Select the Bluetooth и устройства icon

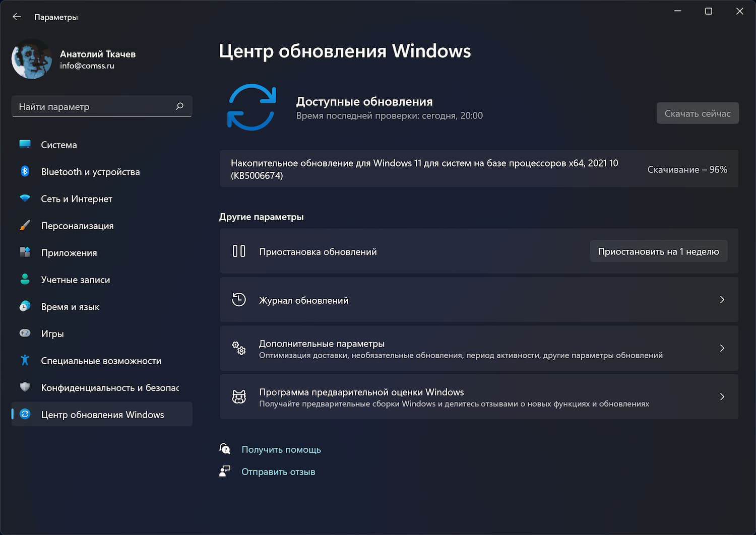click(25, 171)
